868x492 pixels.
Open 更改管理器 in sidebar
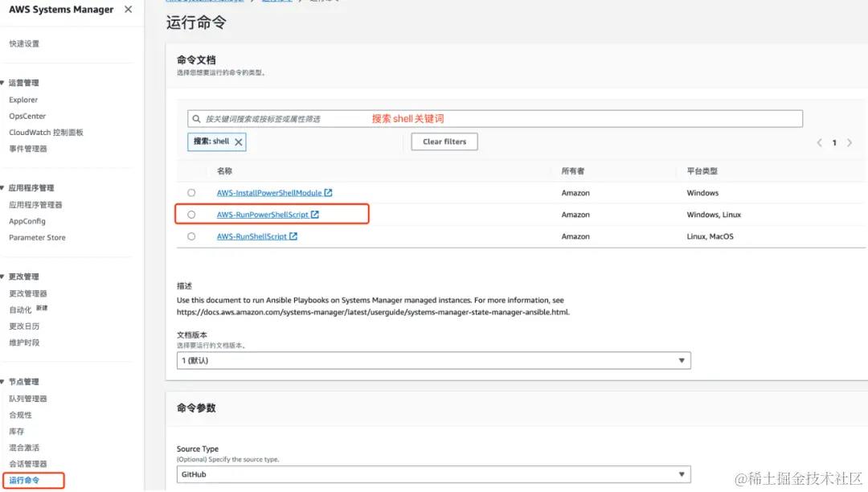(28, 293)
